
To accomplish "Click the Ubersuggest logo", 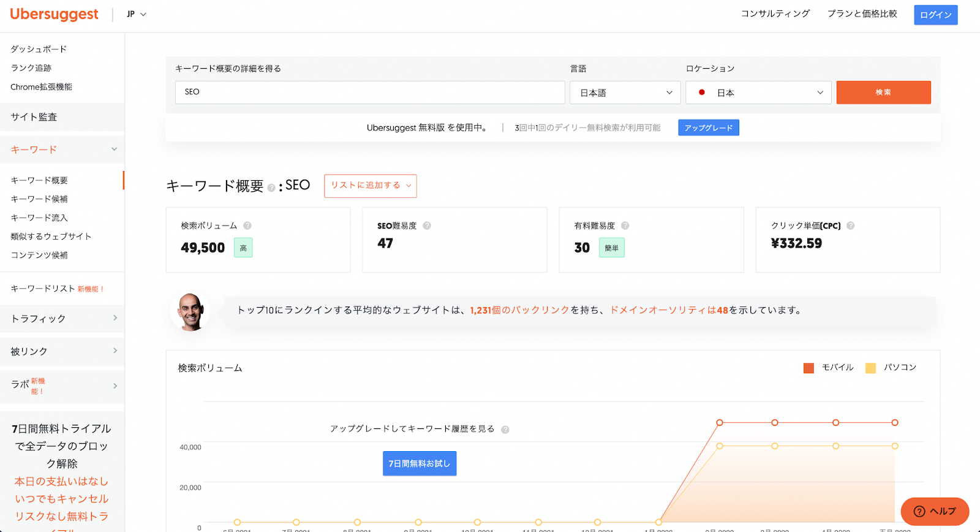I will (54, 14).
